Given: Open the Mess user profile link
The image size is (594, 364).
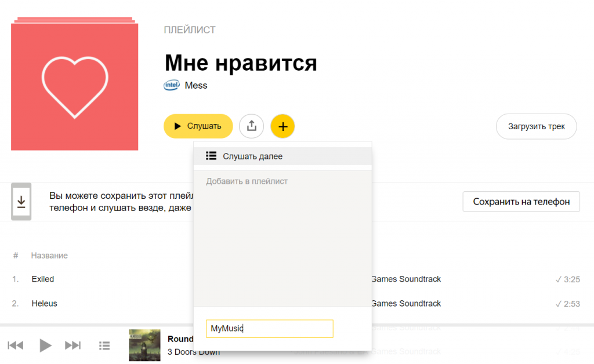Looking at the screenshot, I should [196, 85].
